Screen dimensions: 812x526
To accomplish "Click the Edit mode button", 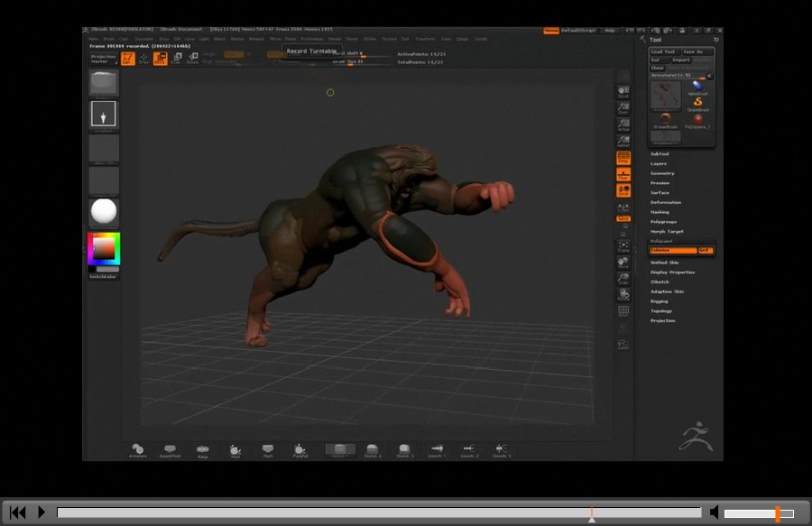I will pos(128,59).
